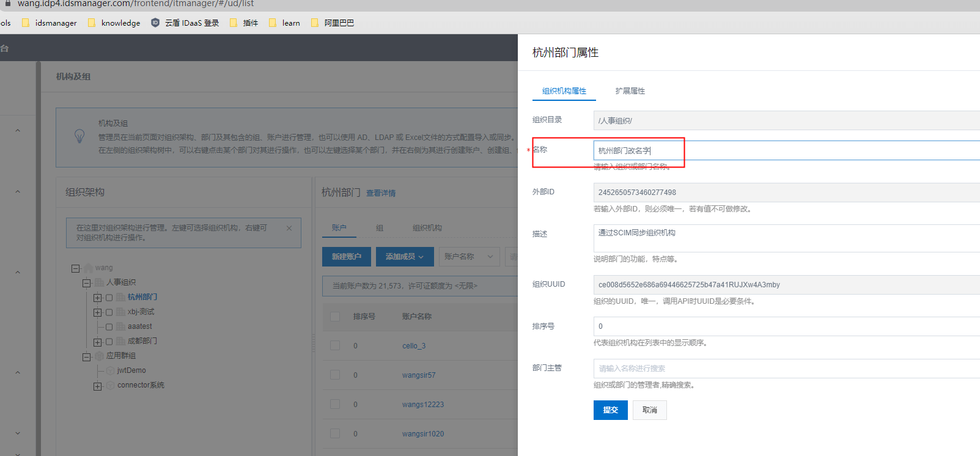This screenshot has width=980, height=456.
Task: Click the 取消 cancel button
Action: click(x=649, y=410)
